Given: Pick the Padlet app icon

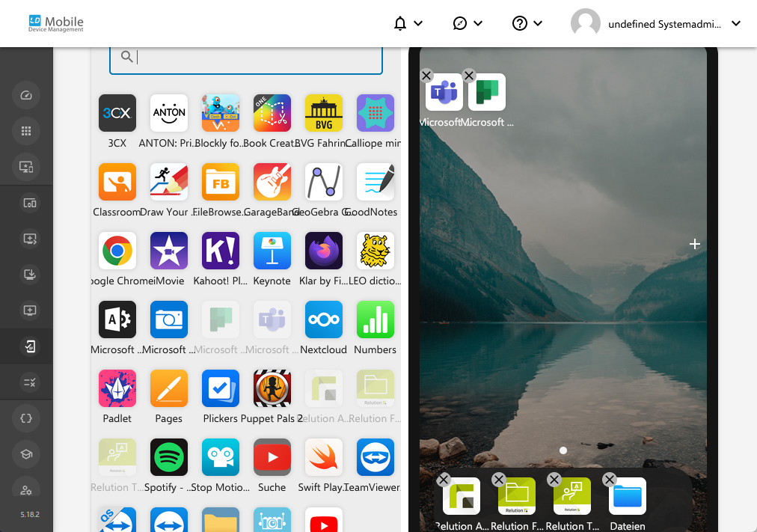Looking at the screenshot, I should [117, 388].
